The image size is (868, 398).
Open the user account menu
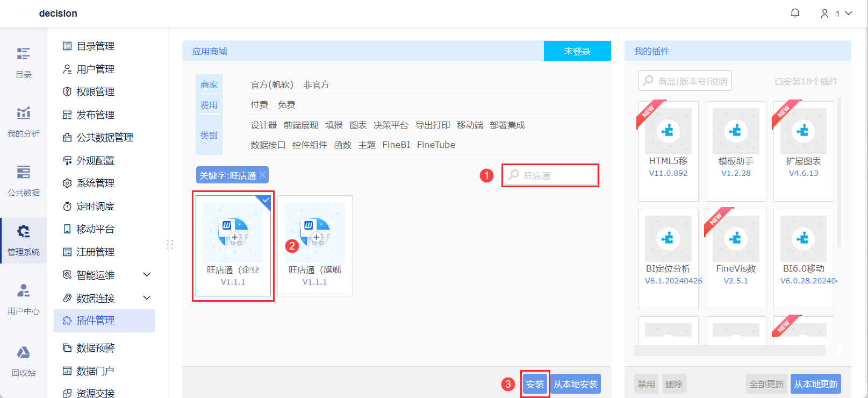(836, 13)
